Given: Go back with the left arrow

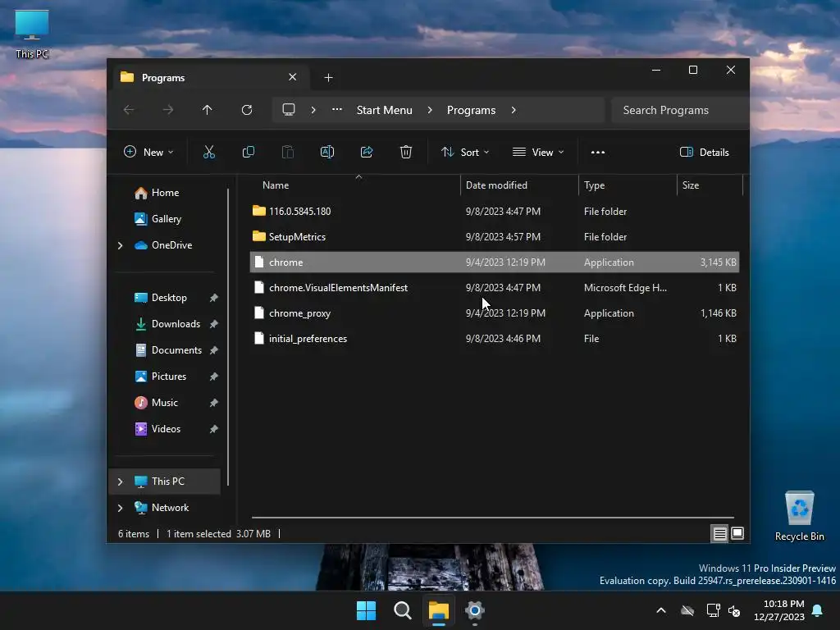Looking at the screenshot, I should [129, 110].
